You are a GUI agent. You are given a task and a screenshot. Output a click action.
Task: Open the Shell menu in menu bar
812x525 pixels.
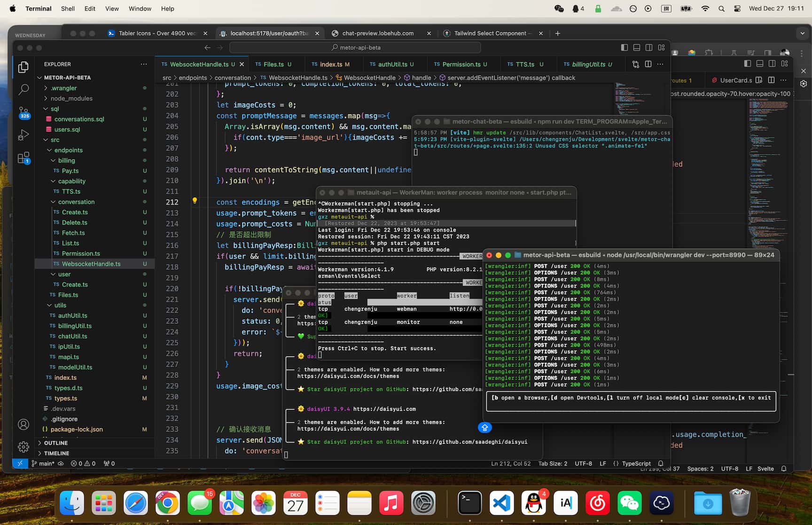pyautogui.click(x=68, y=8)
